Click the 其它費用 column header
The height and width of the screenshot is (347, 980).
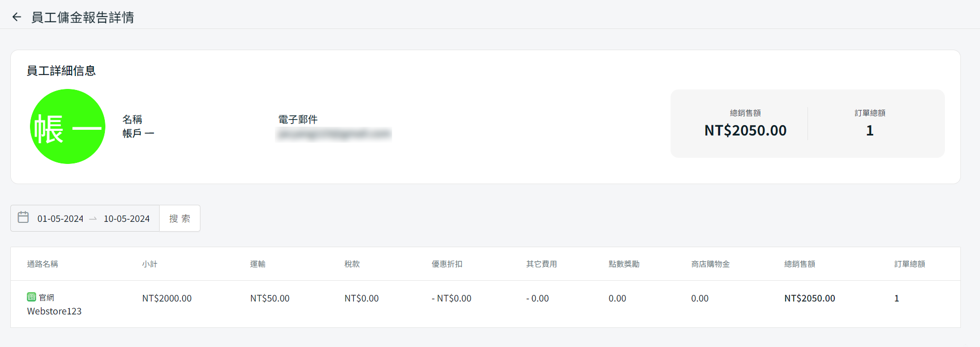point(541,264)
